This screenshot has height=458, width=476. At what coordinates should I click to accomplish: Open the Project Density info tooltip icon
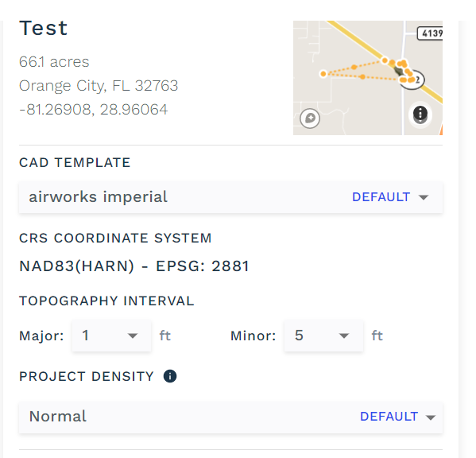click(170, 376)
